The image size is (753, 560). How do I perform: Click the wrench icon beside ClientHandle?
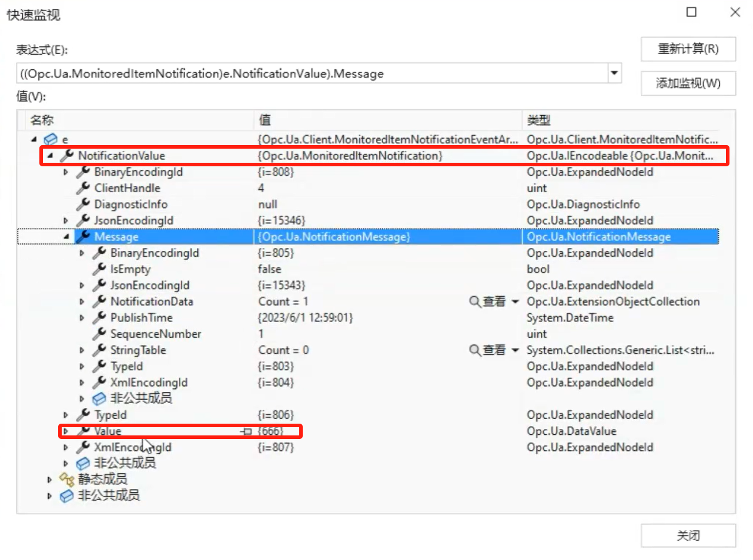tap(83, 188)
